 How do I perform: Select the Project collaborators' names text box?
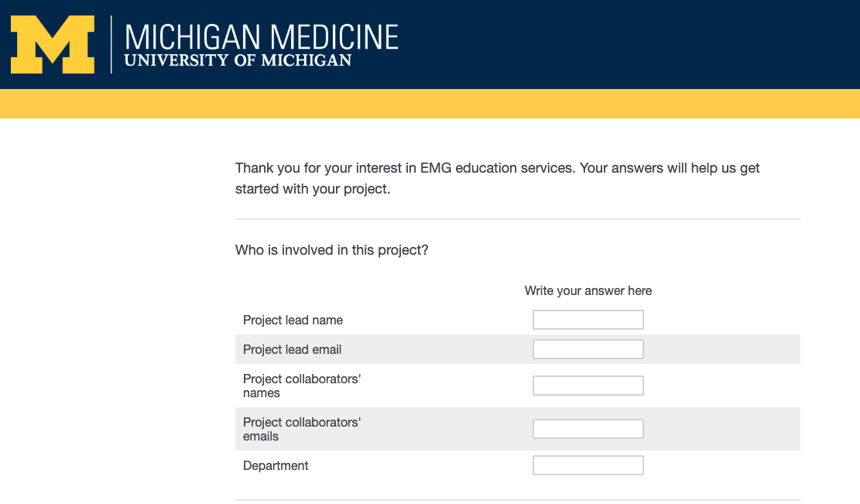tap(588, 386)
